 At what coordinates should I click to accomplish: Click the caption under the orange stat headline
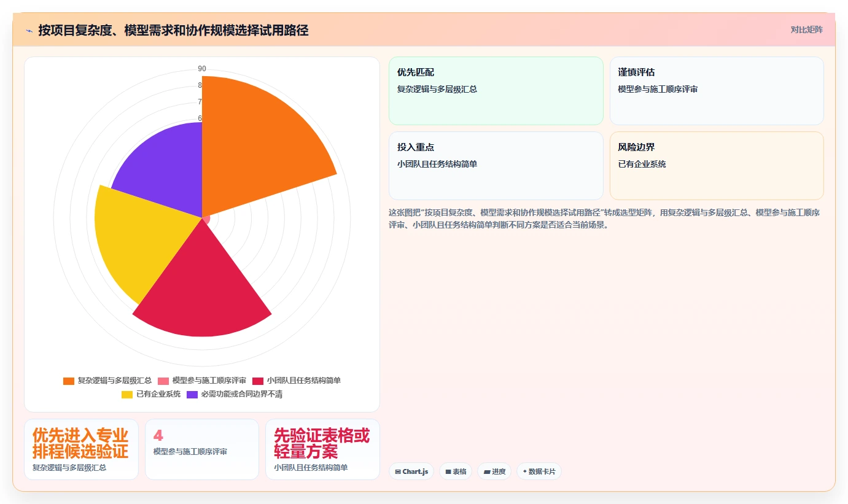tap(69, 467)
